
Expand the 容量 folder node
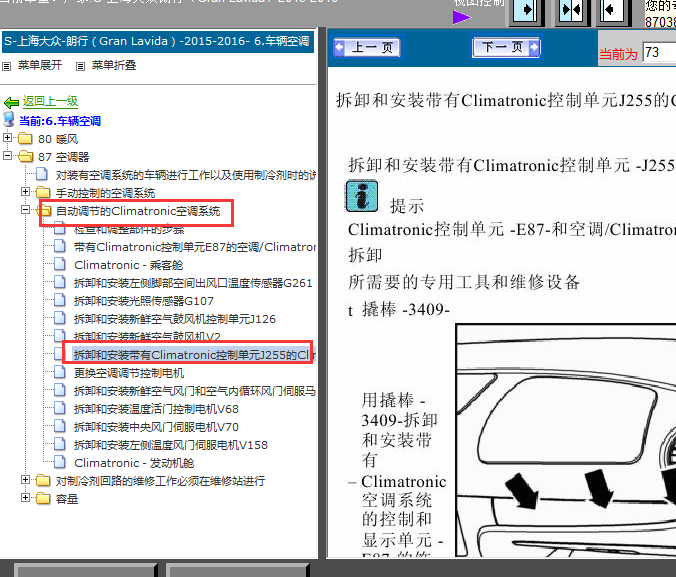pyautogui.click(x=25, y=498)
